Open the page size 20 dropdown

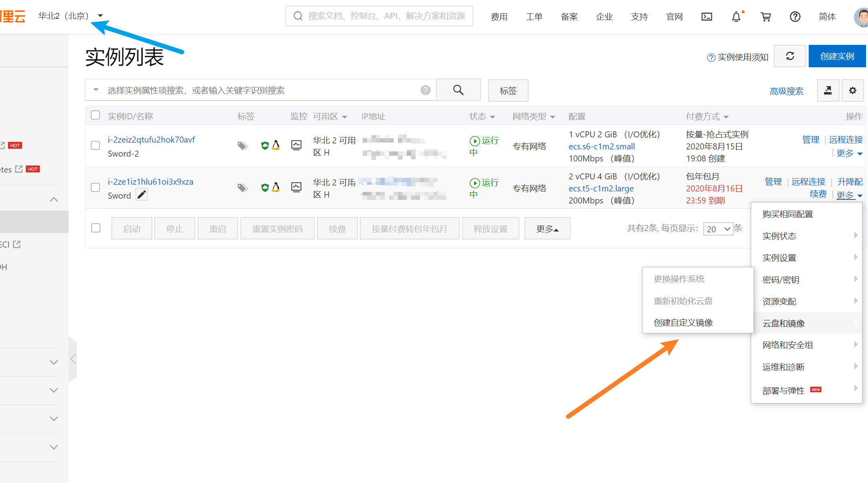[718, 229]
